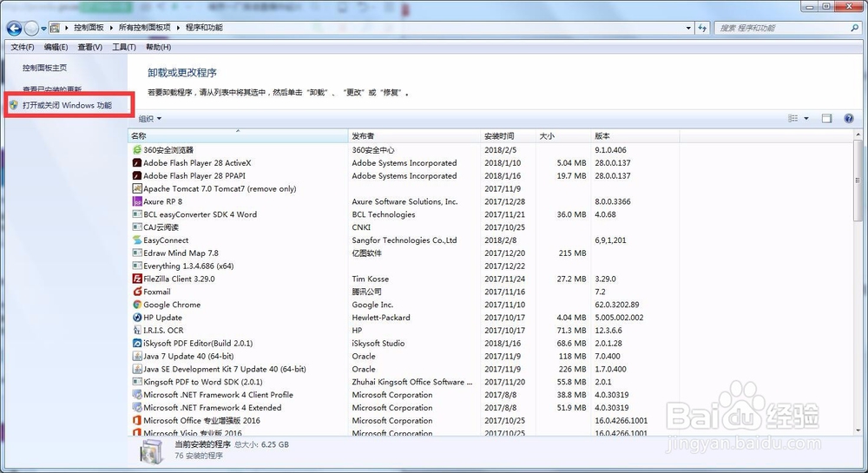This screenshot has height=473, width=868.
Task: Open the 工具(T) menu
Action: point(124,47)
